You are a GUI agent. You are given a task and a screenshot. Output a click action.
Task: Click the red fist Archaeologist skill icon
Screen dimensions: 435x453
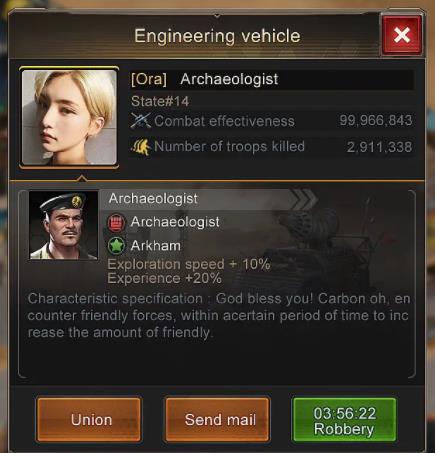[x=116, y=223]
